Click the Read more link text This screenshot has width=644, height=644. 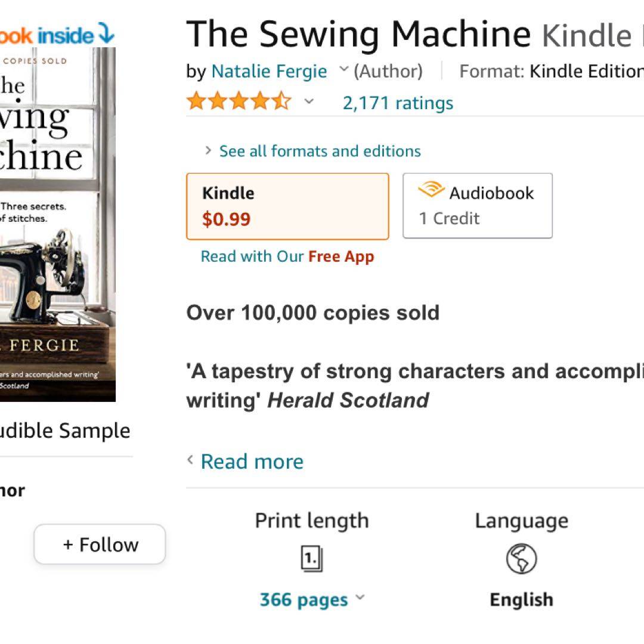click(x=252, y=461)
